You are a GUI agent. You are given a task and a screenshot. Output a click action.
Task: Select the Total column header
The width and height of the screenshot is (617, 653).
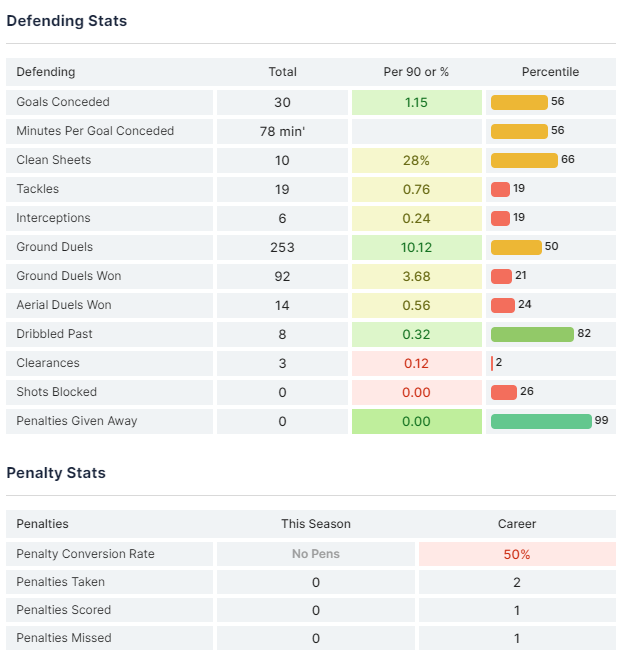tap(283, 72)
